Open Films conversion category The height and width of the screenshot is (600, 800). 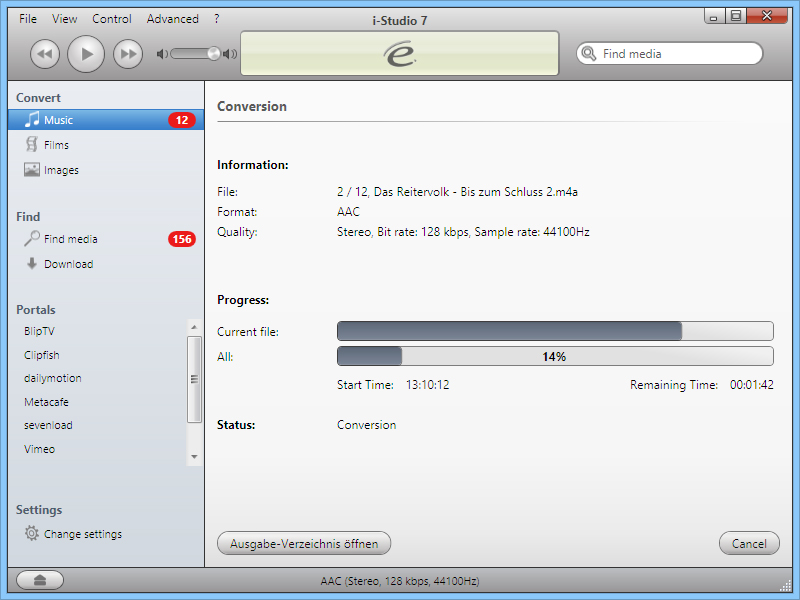pos(56,145)
